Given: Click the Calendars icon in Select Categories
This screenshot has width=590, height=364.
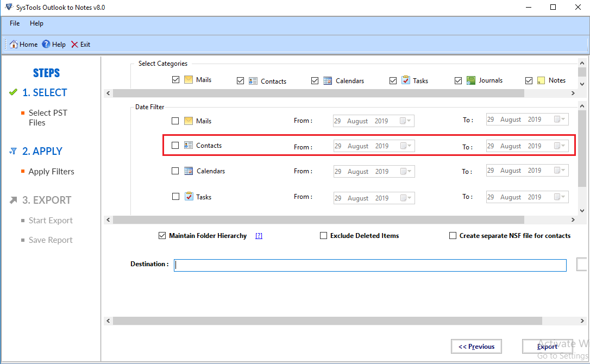Looking at the screenshot, I should click(328, 80).
